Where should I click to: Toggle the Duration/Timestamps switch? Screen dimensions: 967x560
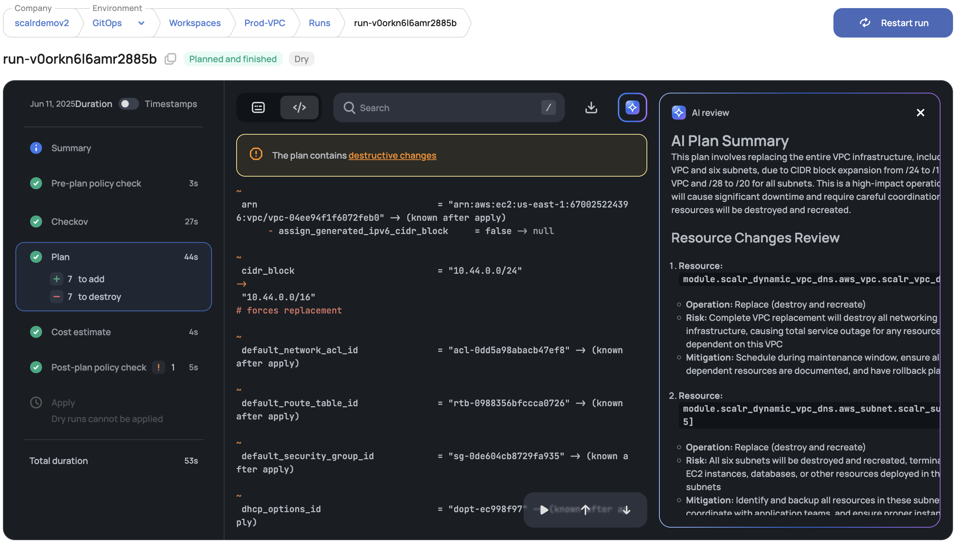[x=128, y=104]
